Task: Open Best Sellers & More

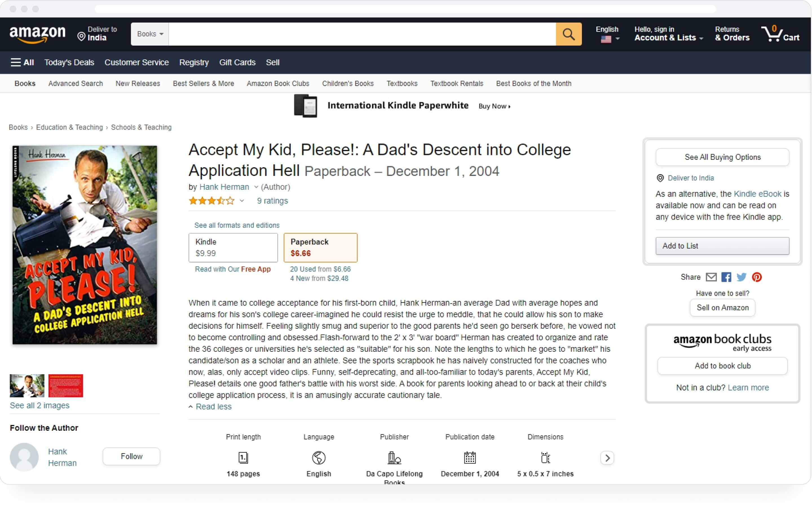Action: click(203, 83)
